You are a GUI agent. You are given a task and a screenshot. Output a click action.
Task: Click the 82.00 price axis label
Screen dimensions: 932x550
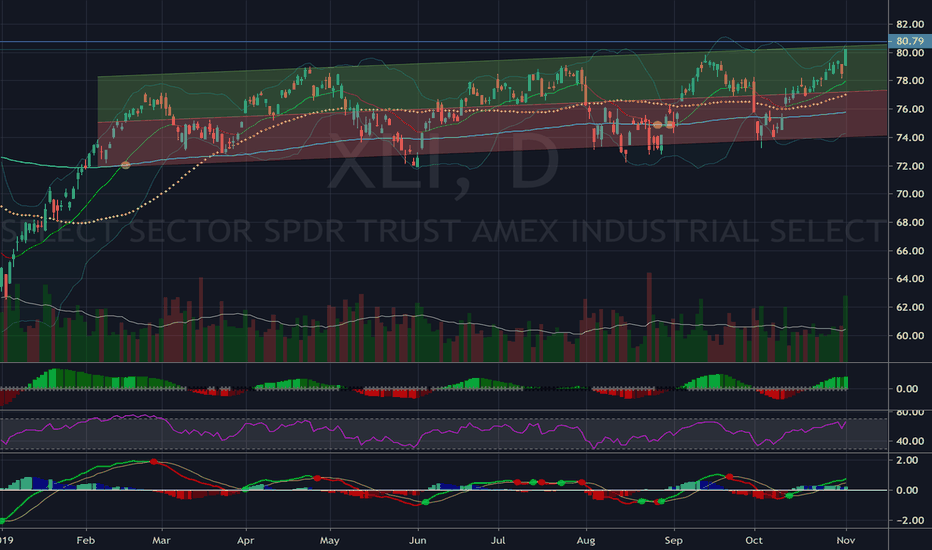point(910,24)
